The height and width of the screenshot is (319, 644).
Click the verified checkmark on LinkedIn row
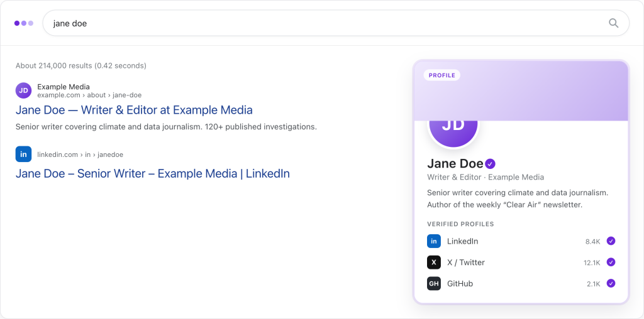pos(611,241)
